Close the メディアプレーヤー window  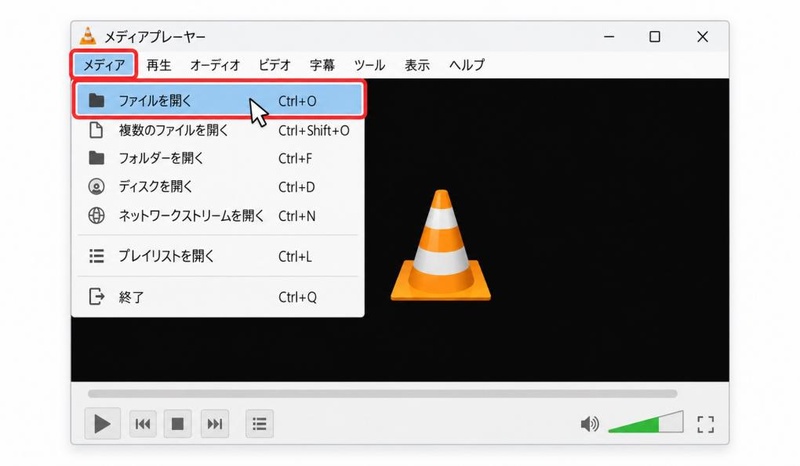pyautogui.click(x=703, y=37)
